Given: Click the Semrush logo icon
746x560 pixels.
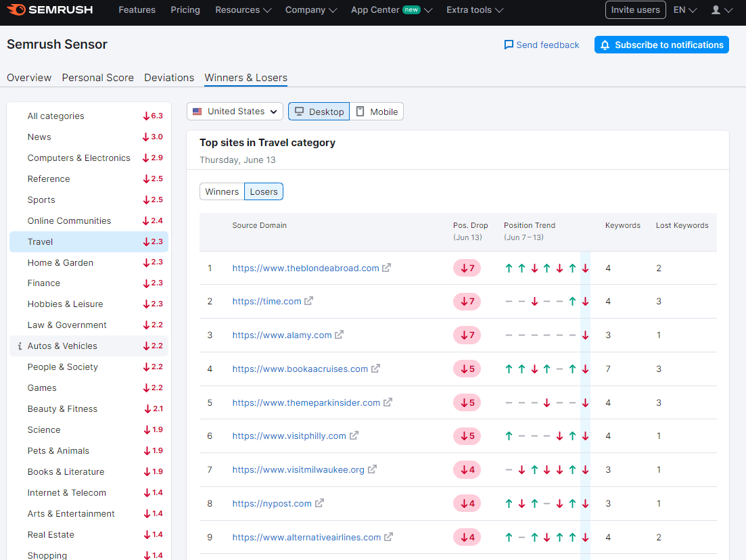Looking at the screenshot, I should coord(16,10).
